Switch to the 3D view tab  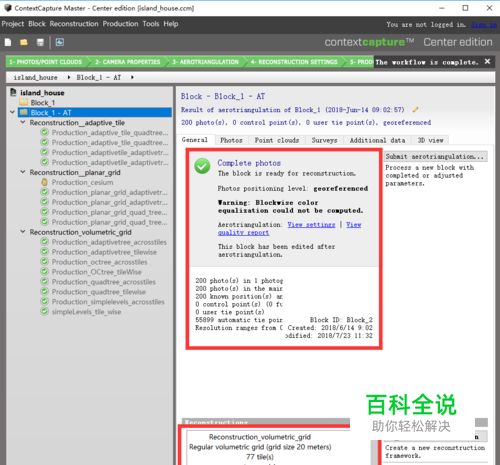coord(430,140)
